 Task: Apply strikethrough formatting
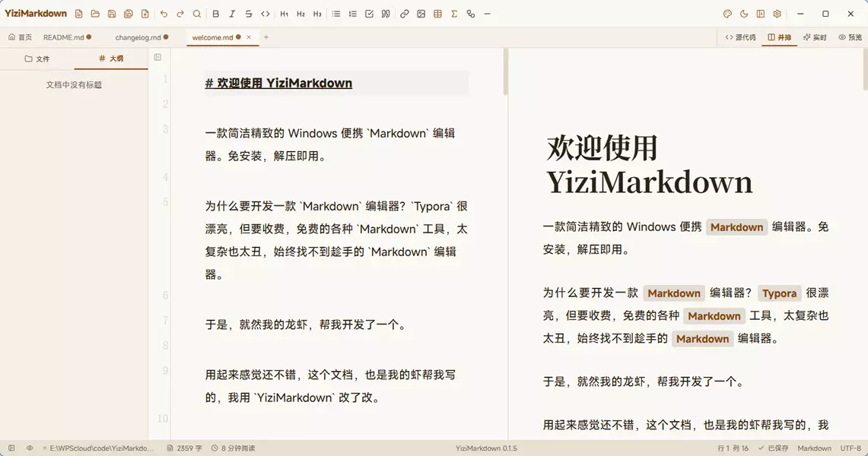249,14
